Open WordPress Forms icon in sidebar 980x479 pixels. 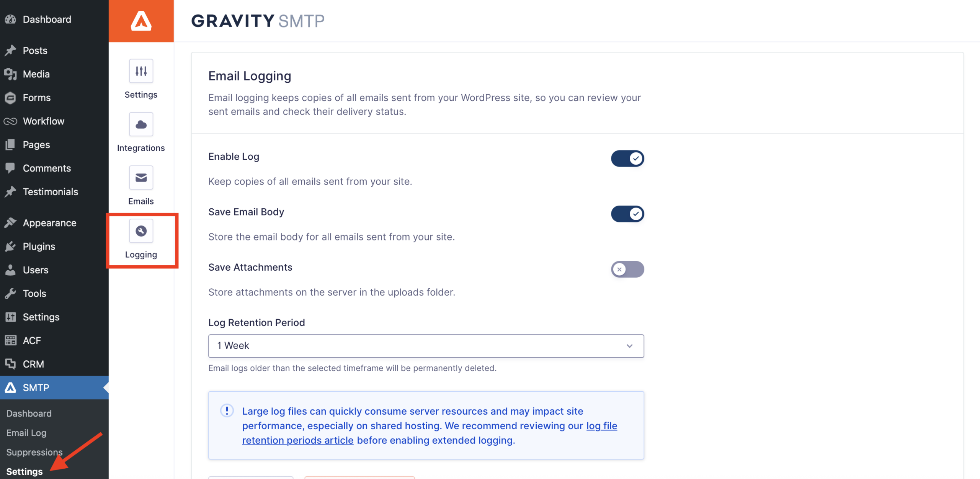(10, 98)
